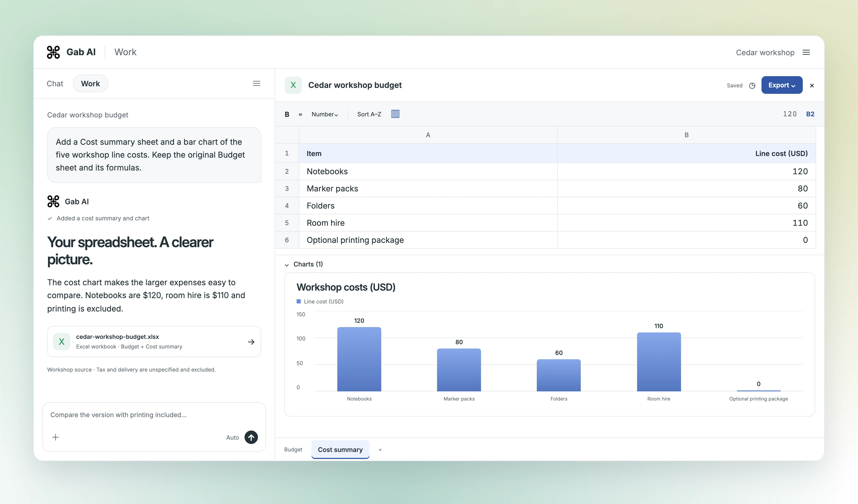Select the Work tab pill
This screenshot has width=858, height=504.
(x=91, y=83)
